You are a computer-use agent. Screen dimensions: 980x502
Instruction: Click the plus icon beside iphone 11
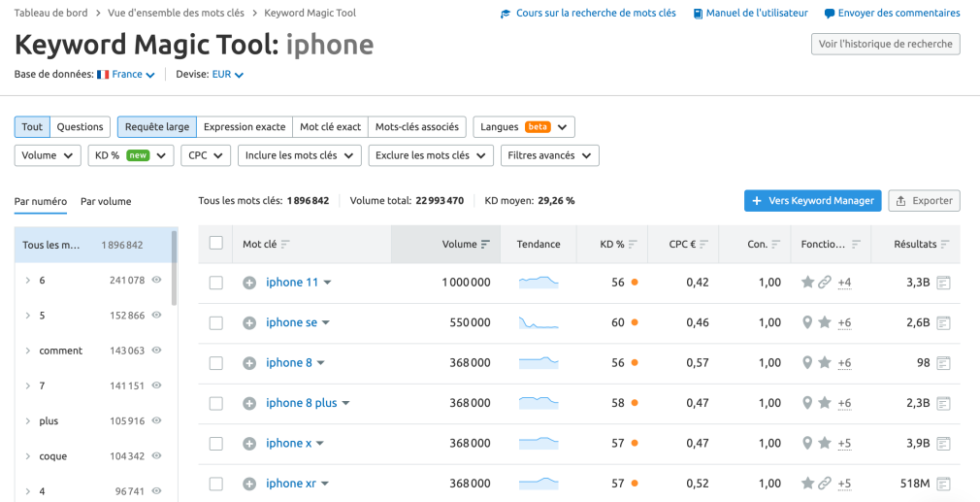249,283
